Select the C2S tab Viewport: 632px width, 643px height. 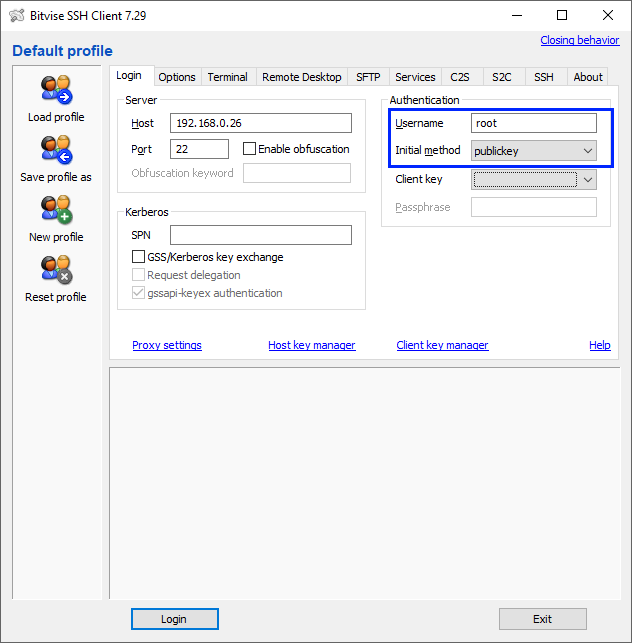click(460, 77)
